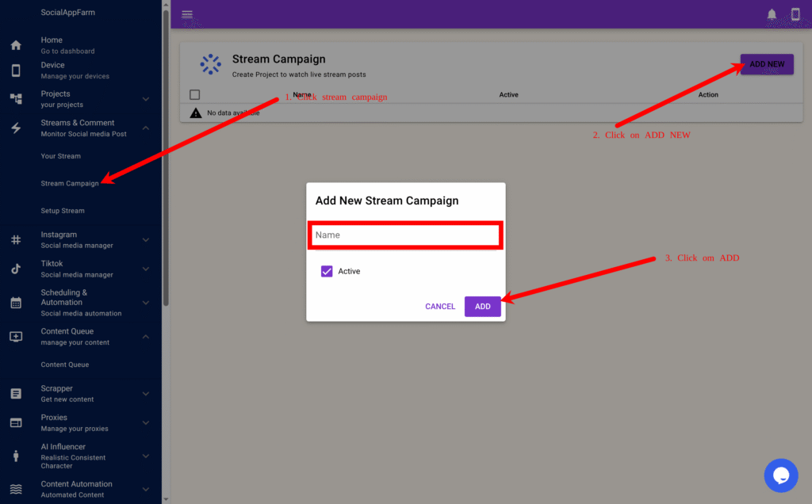
Task: Select the lightning bolt Streams icon
Action: coord(16,128)
